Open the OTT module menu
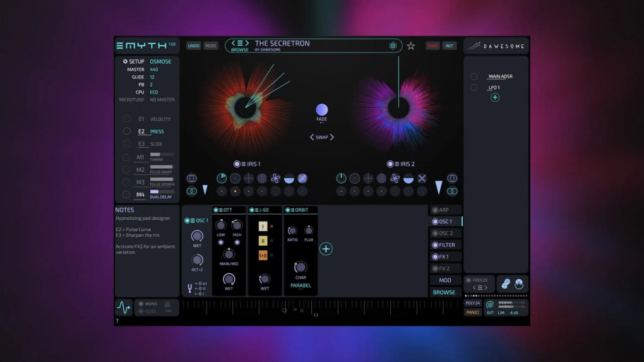Image resolution: width=644 pixels, height=362 pixels. [x=221, y=210]
